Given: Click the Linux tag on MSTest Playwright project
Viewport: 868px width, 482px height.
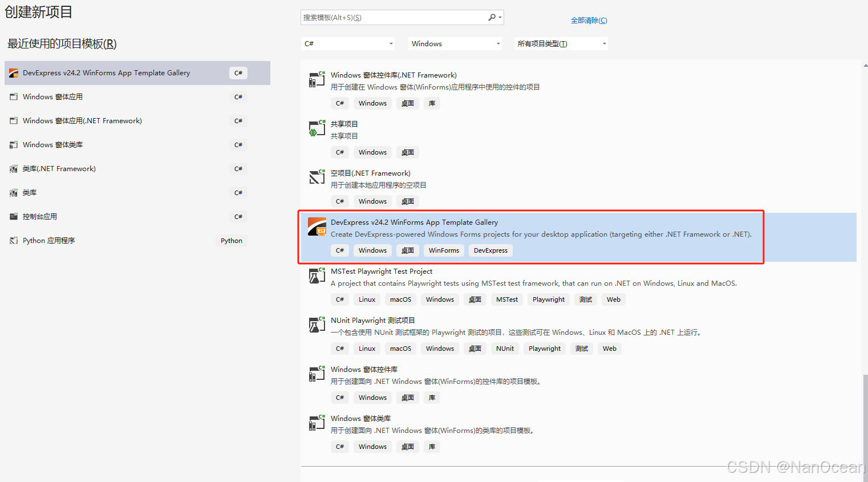Looking at the screenshot, I should pyautogui.click(x=367, y=299).
